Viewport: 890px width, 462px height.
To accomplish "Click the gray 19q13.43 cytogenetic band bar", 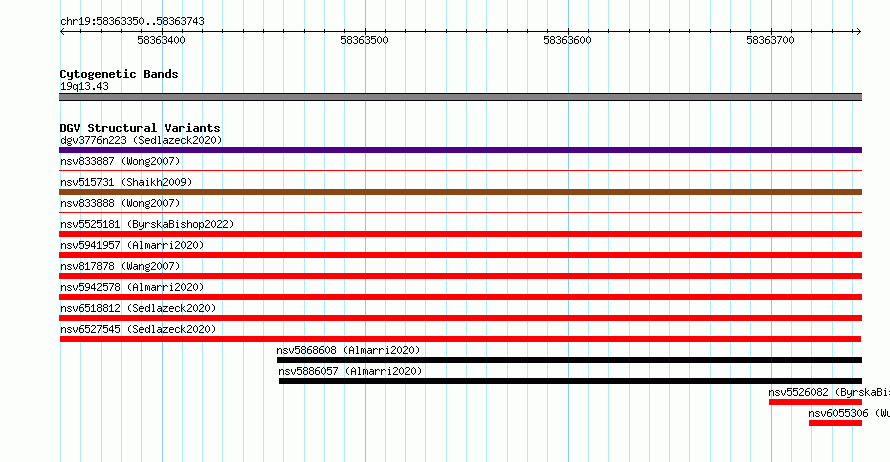I will click(x=460, y=97).
